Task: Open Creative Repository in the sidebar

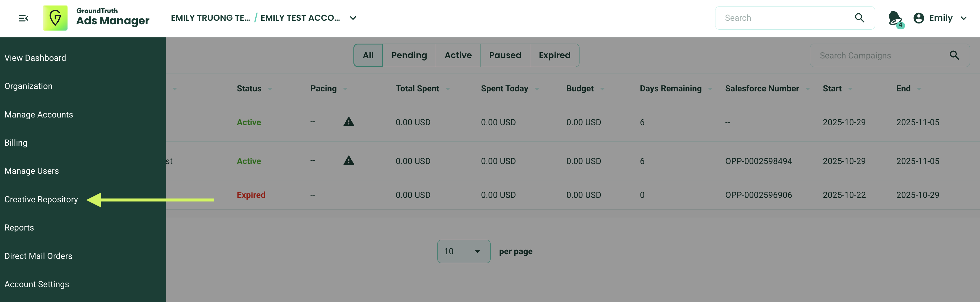Action: click(x=41, y=199)
